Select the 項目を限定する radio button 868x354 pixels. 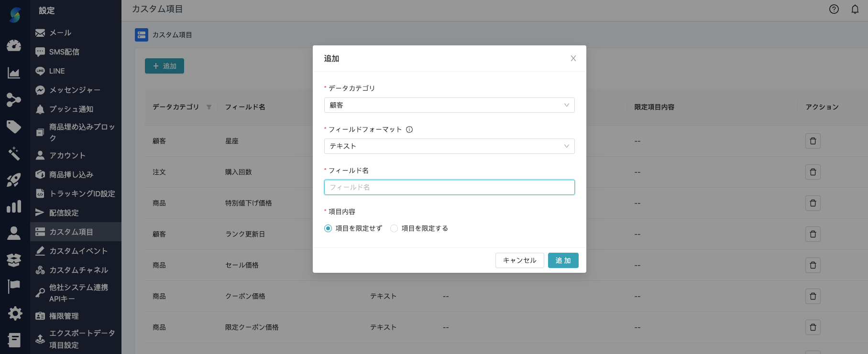tap(394, 228)
